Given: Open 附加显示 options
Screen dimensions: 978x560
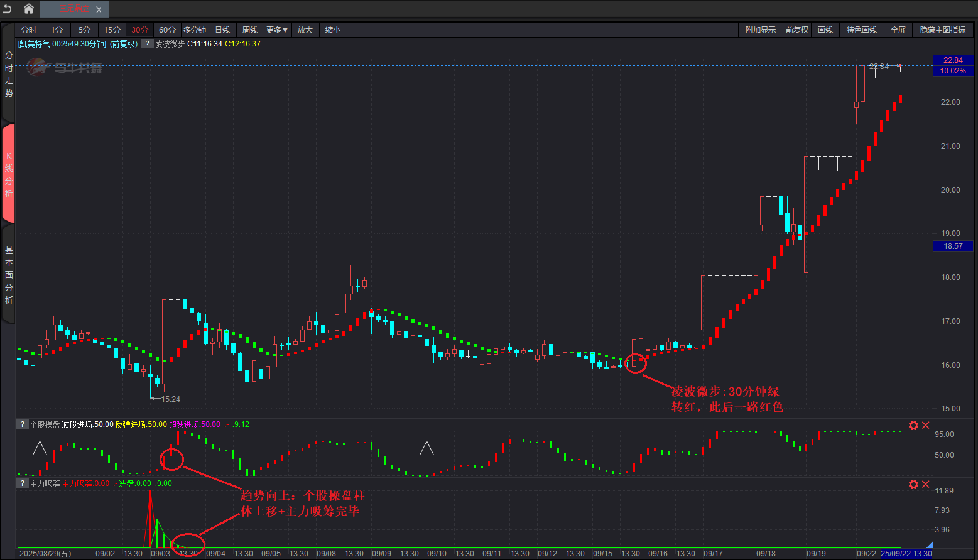Looking at the screenshot, I should pyautogui.click(x=761, y=30).
